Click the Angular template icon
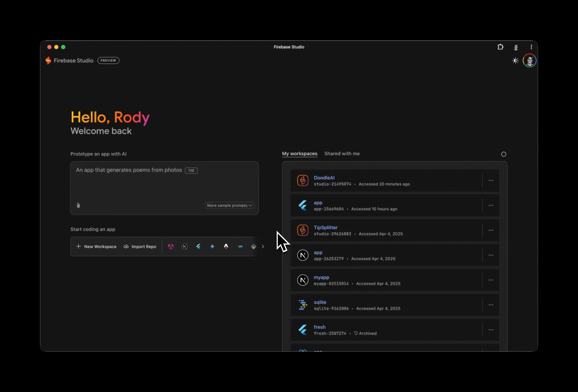The width and height of the screenshot is (578, 392). pos(171,246)
